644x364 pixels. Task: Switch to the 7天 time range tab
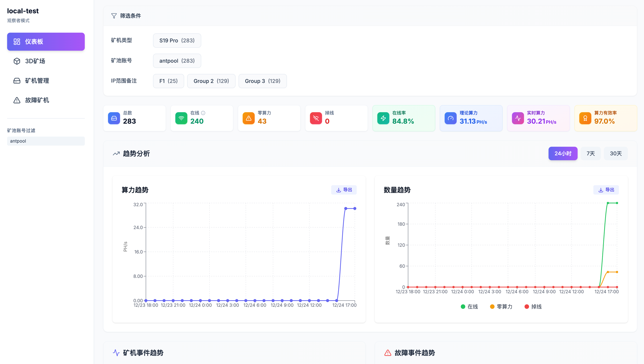click(591, 153)
